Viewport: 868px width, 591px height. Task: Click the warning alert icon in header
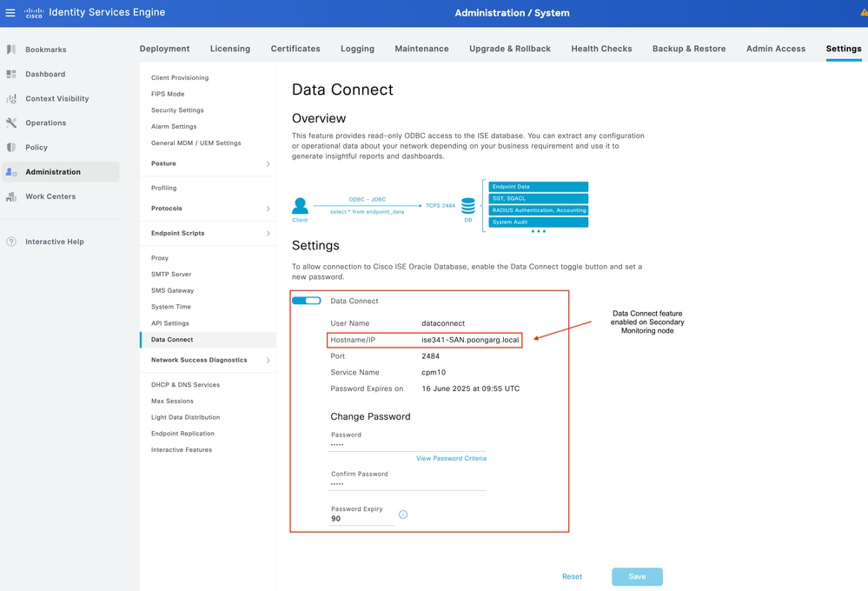(864, 12)
